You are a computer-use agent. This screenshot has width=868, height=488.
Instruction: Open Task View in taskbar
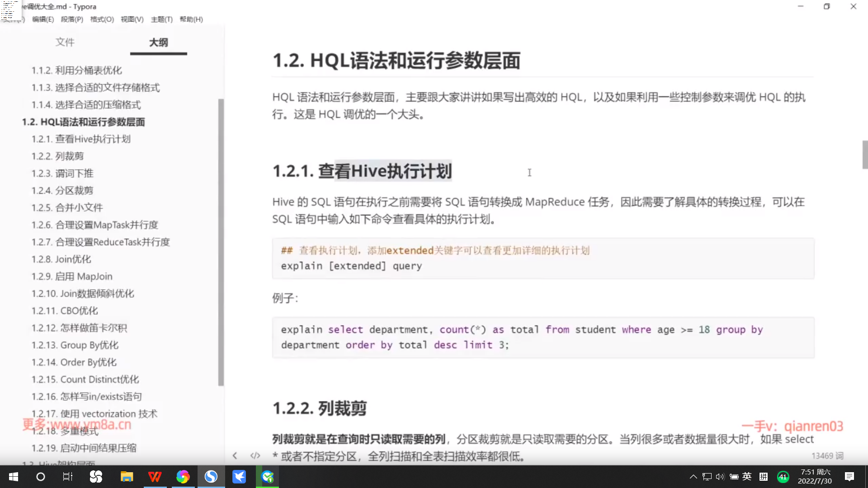[68, 477]
